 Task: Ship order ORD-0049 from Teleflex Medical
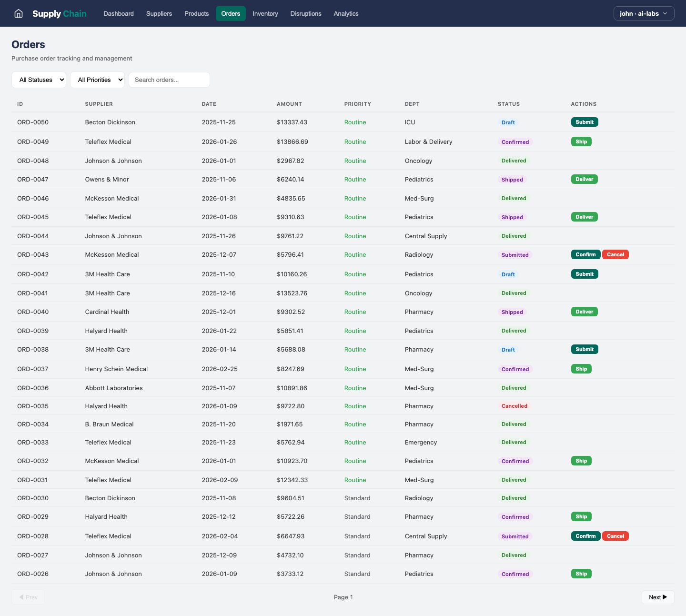tap(581, 141)
